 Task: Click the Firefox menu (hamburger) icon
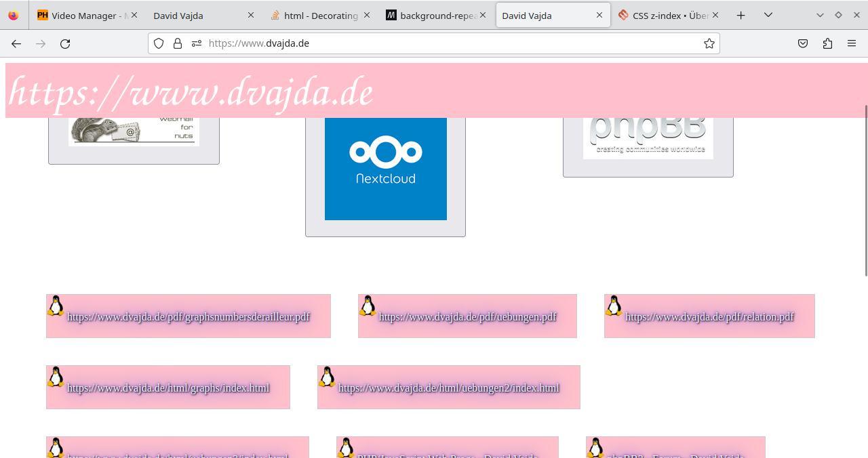tap(851, 43)
